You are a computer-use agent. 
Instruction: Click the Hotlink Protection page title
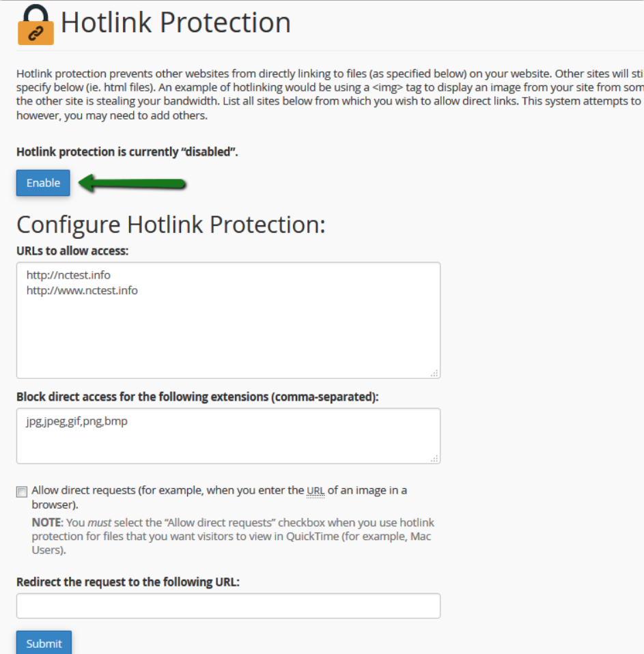tap(176, 22)
